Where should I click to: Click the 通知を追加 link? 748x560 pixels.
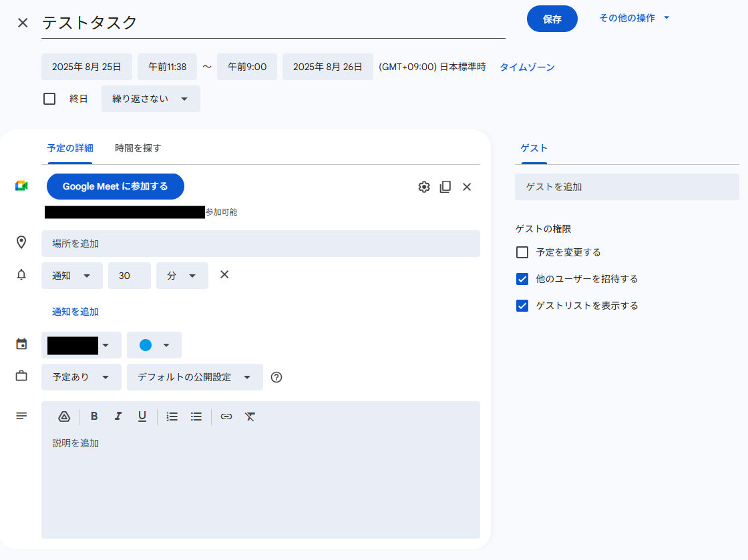(75, 312)
